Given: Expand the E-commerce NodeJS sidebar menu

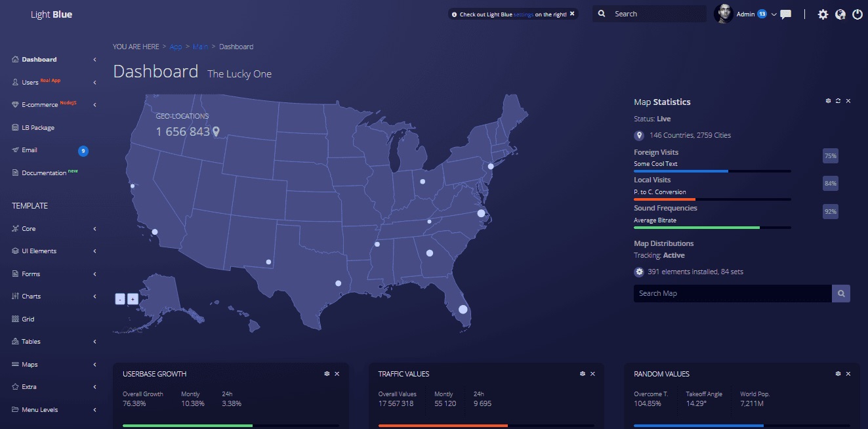Looking at the screenshot, I should (x=39, y=104).
